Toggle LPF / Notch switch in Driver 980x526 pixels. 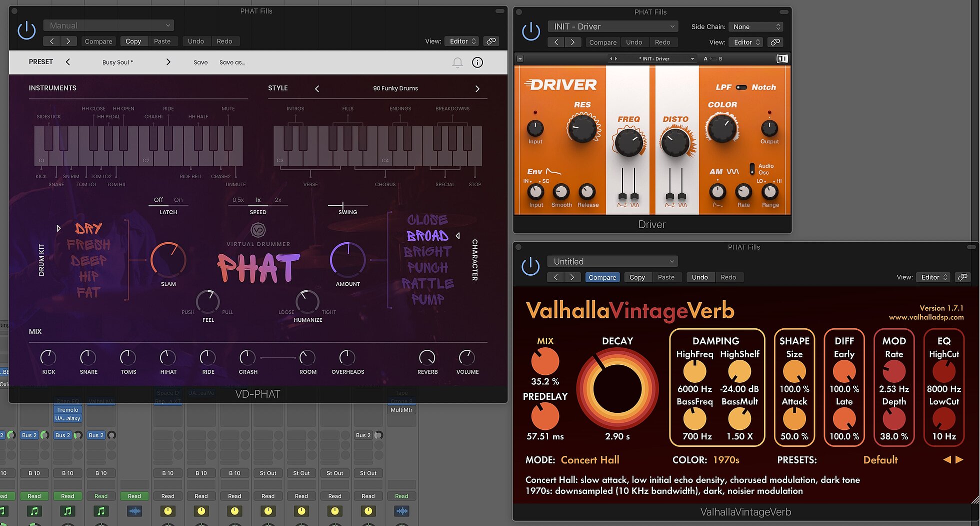point(741,87)
